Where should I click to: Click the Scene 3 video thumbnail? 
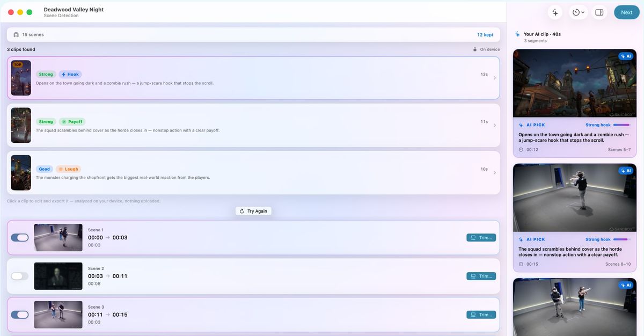click(x=58, y=315)
